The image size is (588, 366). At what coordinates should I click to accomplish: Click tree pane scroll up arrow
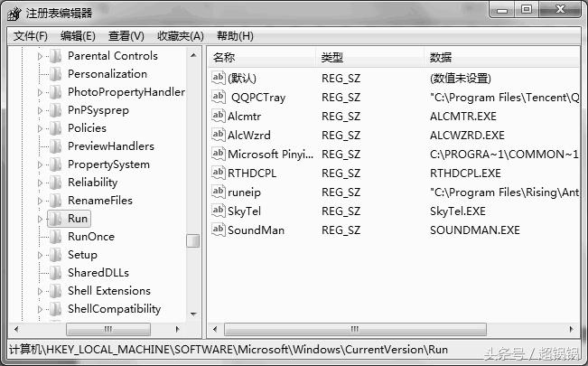click(x=193, y=55)
